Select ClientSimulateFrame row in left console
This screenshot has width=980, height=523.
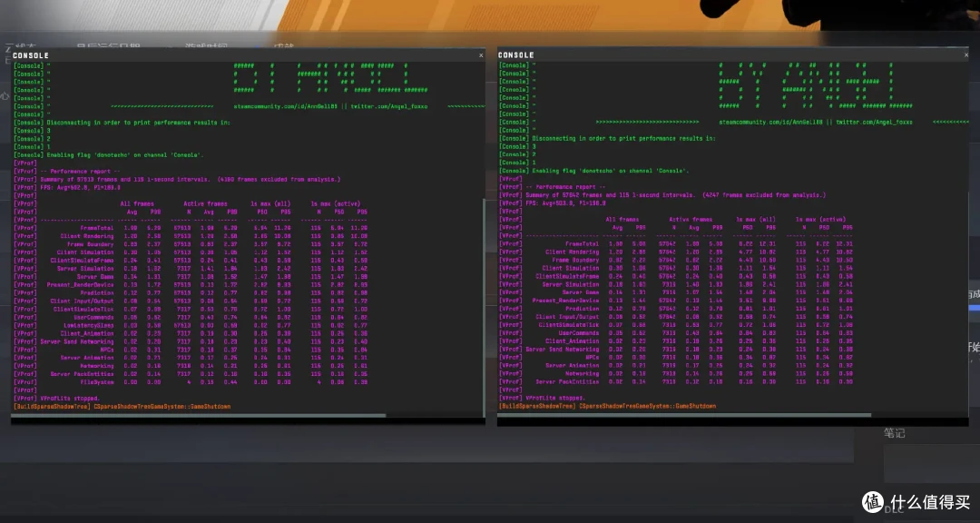(191, 261)
